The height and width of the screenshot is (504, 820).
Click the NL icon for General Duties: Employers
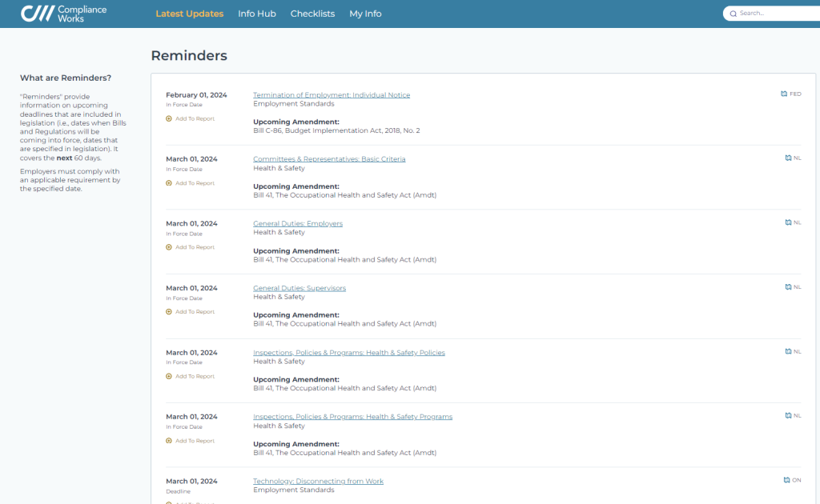(x=788, y=222)
